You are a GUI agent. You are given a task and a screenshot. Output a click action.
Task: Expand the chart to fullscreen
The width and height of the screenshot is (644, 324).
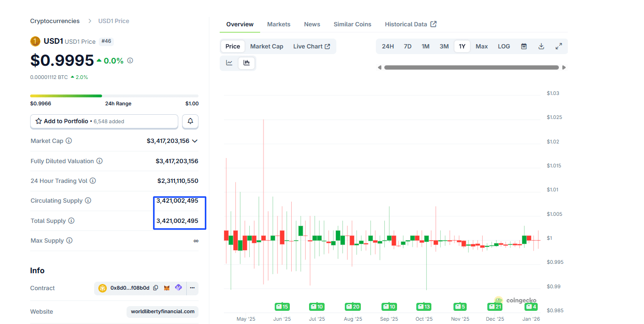click(559, 46)
